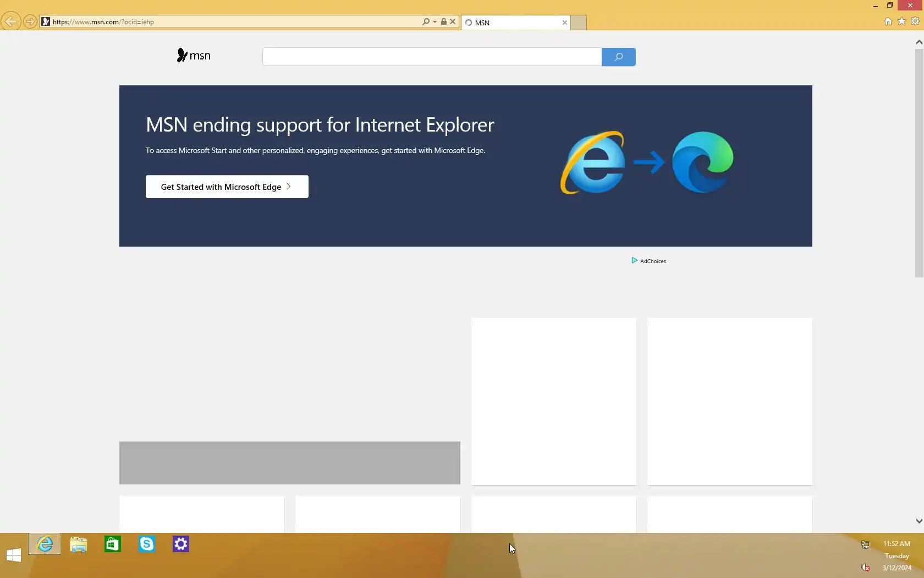Open the Windows Start button

14,555
